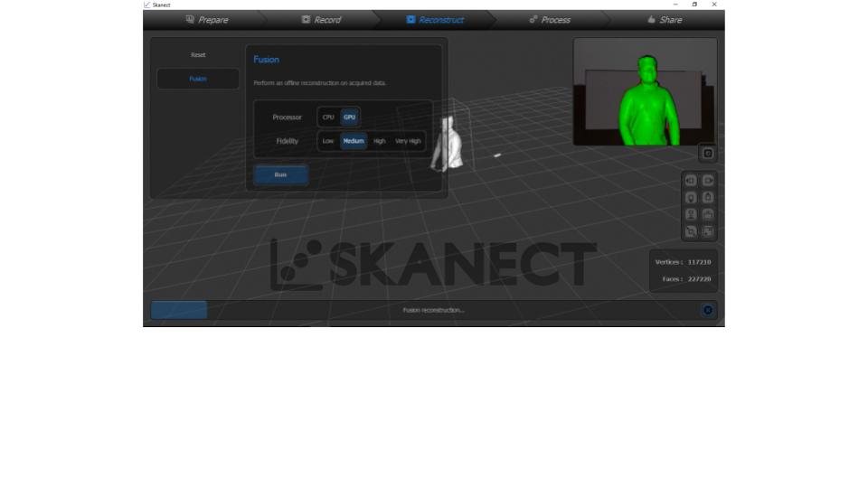
Task: Set fidelity to Low
Action: [x=328, y=141]
